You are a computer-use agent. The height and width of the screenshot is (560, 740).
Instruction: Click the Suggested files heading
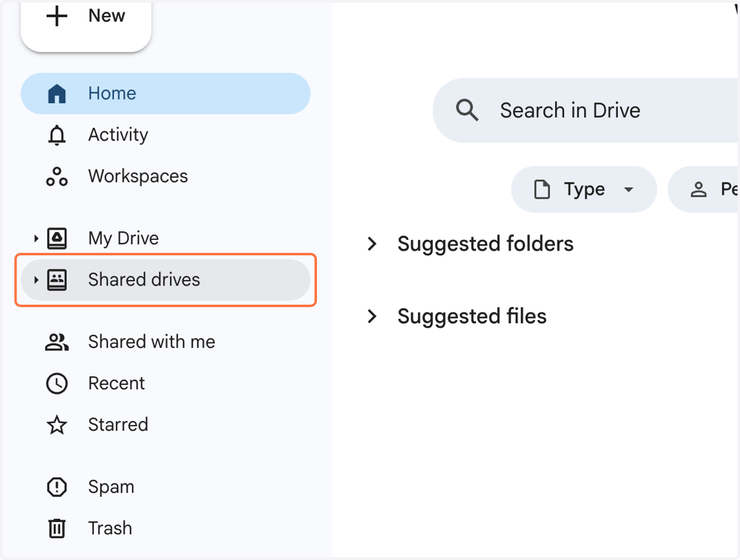click(472, 316)
